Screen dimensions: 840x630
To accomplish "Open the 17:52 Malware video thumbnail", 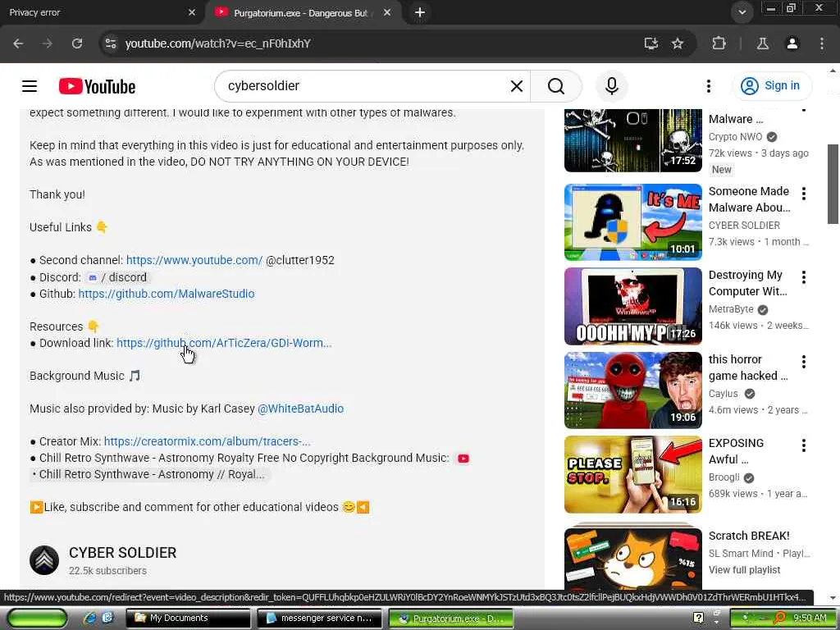I will [633, 139].
